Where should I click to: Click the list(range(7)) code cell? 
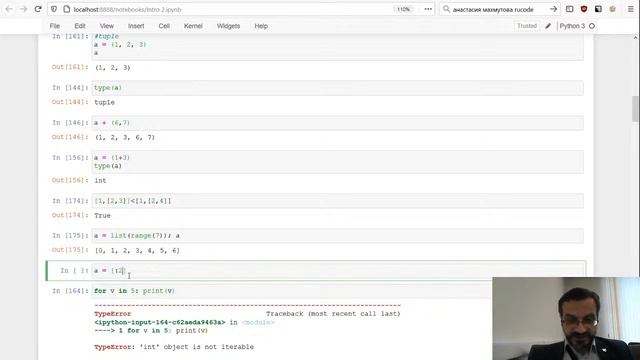tap(338, 236)
